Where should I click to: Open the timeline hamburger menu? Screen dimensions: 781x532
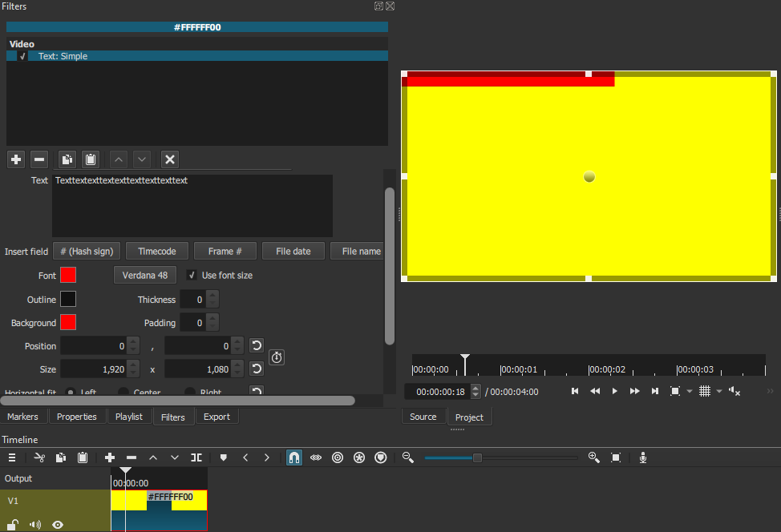pos(12,457)
